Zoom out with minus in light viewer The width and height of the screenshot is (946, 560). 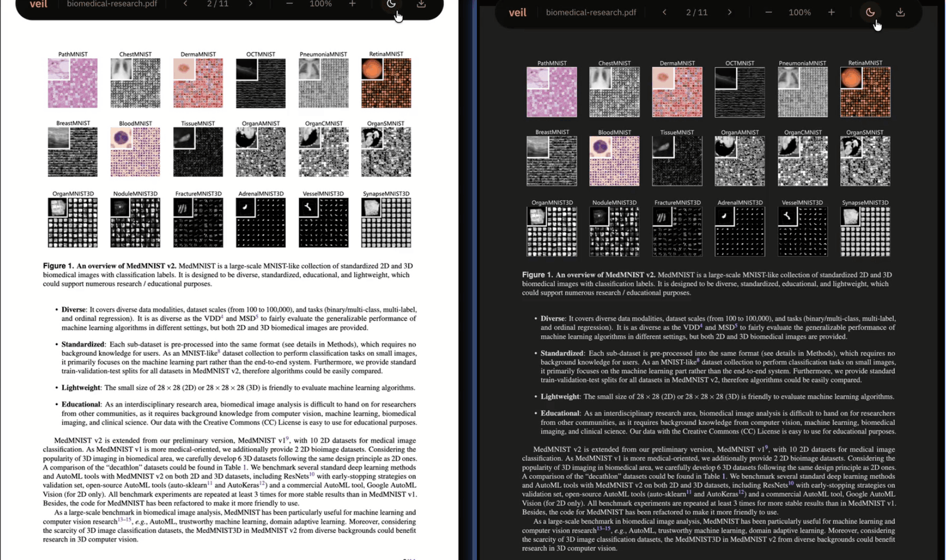tap(289, 4)
